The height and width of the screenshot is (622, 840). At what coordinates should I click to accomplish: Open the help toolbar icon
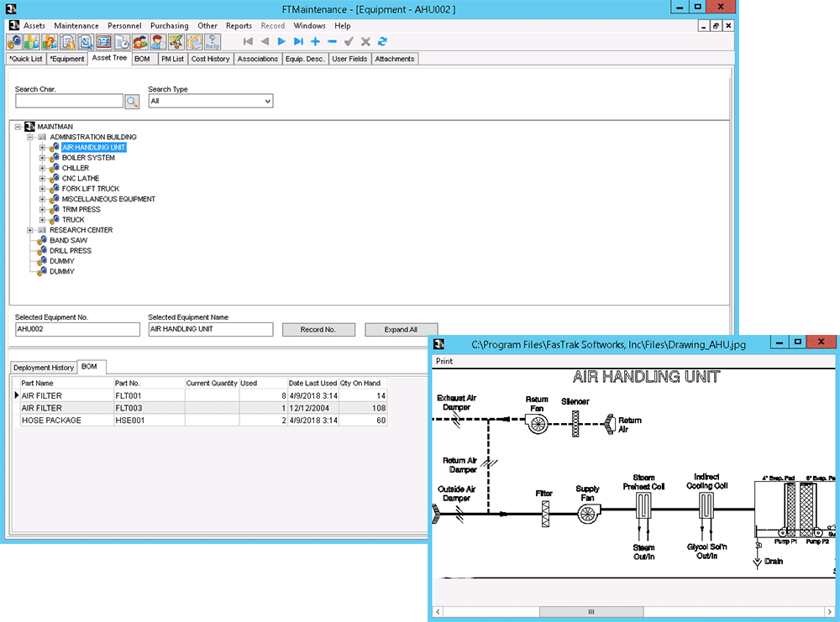pos(213,42)
